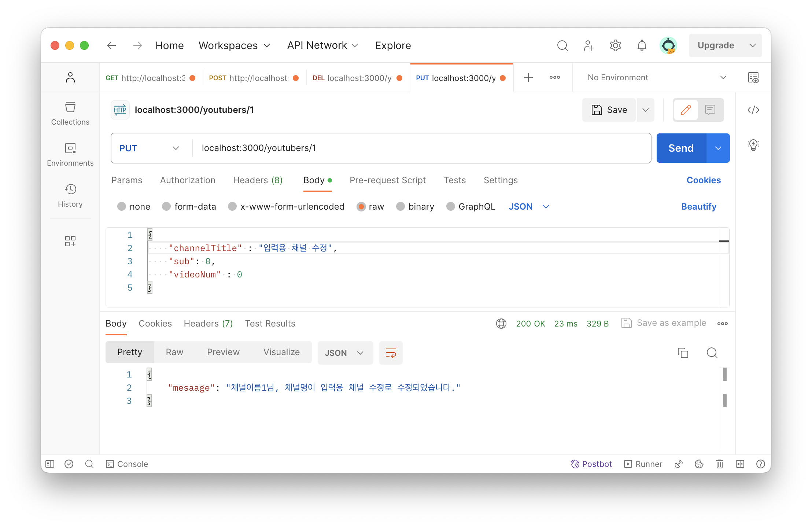This screenshot has height=527, width=812.
Task: Click the request URL input field
Action: point(421,148)
